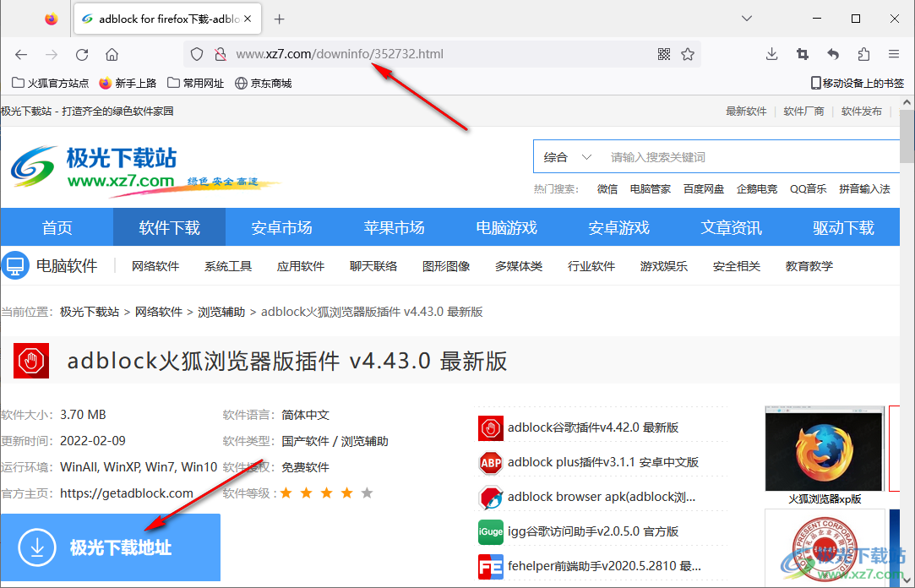Open the 安全相关 category
915x588 pixels.
tap(737, 266)
